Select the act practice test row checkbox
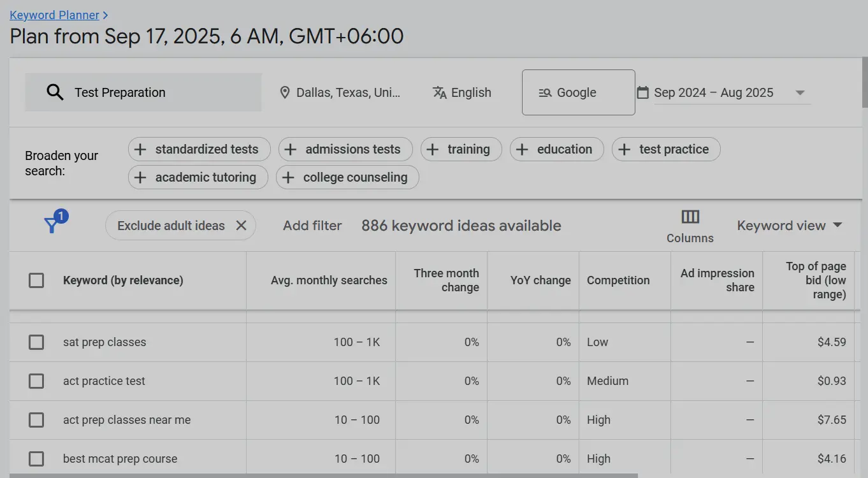Screen dimensions: 868x478 click(36, 381)
